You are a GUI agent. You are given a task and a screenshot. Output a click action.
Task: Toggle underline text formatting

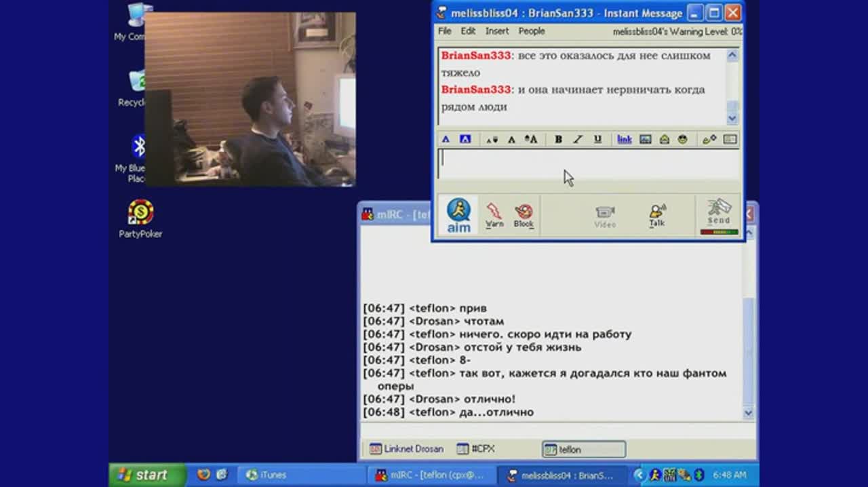(x=597, y=139)
